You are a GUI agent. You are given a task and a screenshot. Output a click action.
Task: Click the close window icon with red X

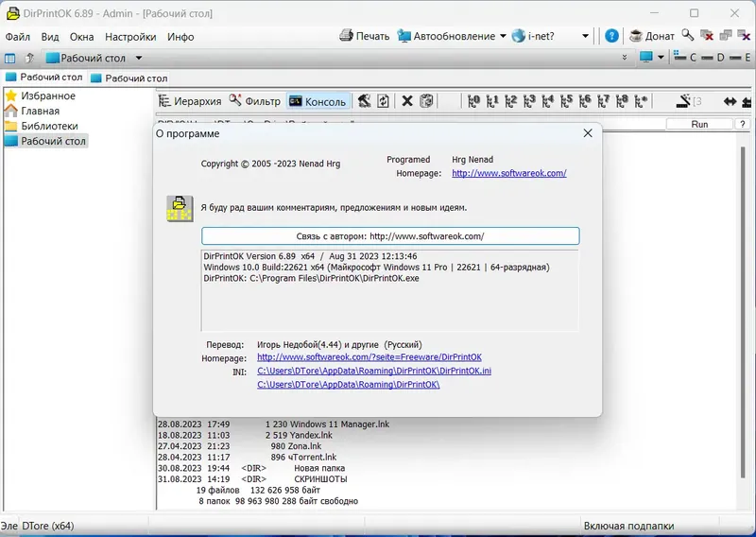click(706, 35)
